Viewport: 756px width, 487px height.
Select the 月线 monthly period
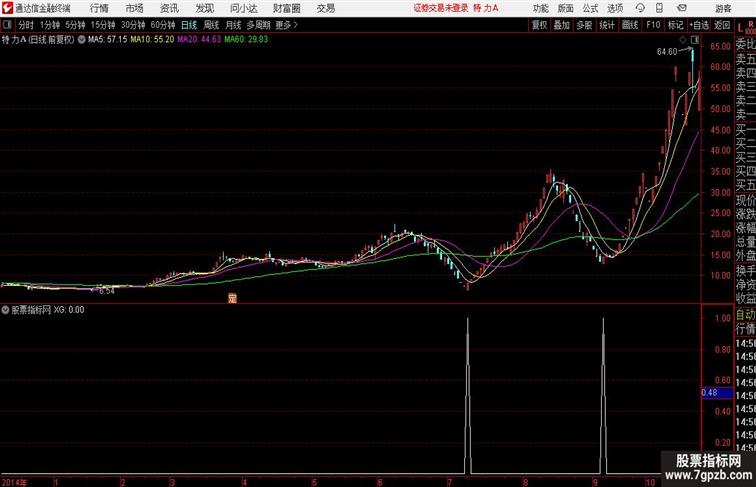233,25
